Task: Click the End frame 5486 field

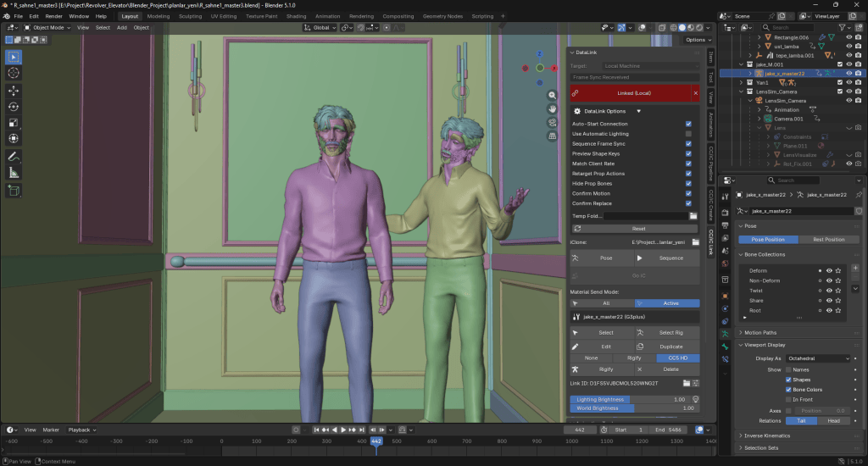Action: pos(668,430)
